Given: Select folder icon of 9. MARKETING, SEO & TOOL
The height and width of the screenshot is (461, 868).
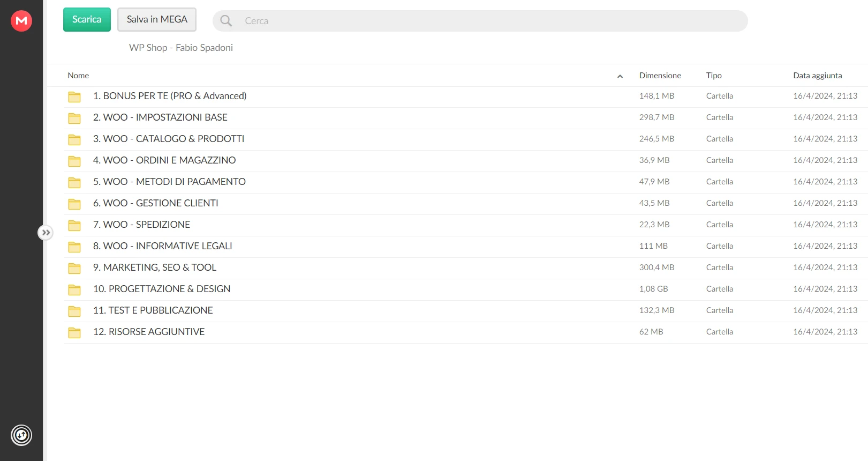Looking at the screenshot, I should coord(74,268).
